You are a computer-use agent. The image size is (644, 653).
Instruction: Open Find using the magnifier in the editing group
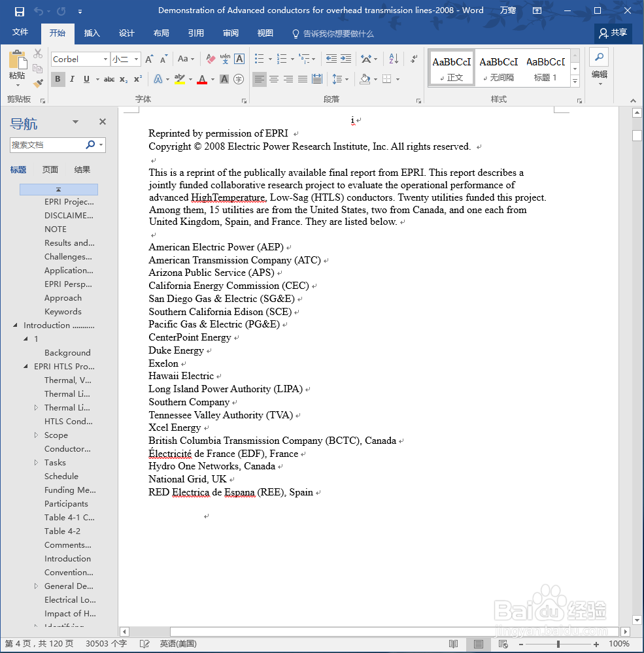pyautogui.click(x=599, y=57)
